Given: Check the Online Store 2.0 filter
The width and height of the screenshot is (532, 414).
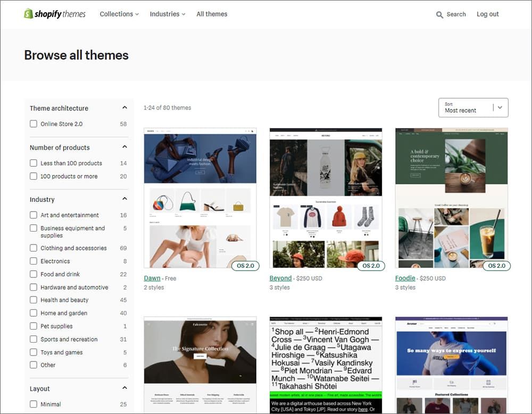Looking at the screenshot, I should pyautogui.click(x=33, y=124).
